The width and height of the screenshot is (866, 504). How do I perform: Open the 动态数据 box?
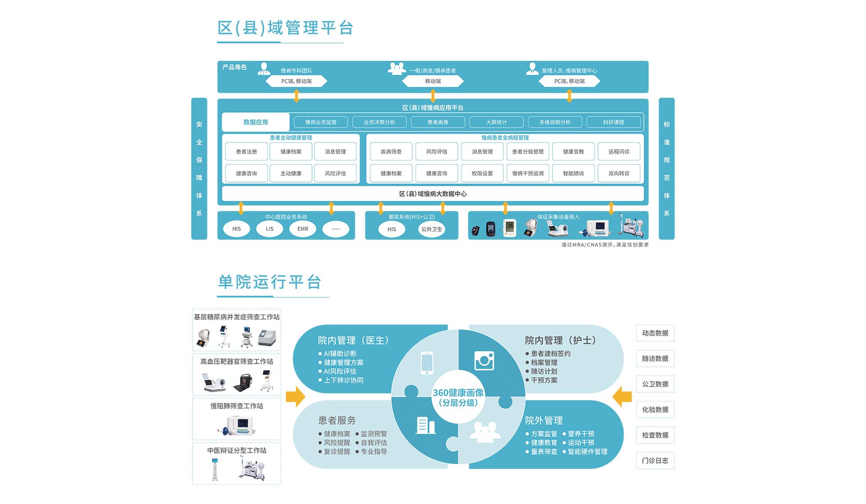[x=655, y=333]
